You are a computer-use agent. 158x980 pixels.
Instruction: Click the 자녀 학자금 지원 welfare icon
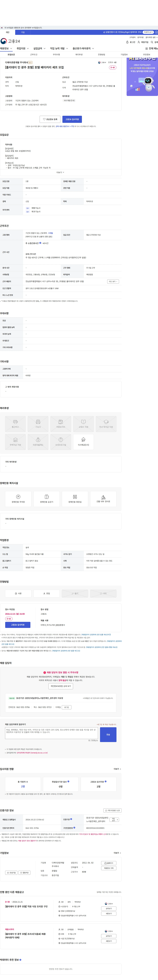click(106, 424)
